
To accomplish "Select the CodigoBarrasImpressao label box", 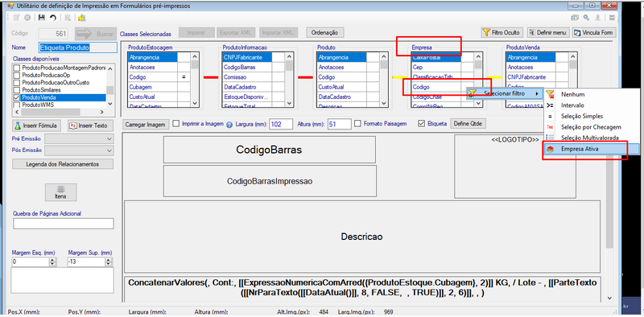I will coord(270,181).
